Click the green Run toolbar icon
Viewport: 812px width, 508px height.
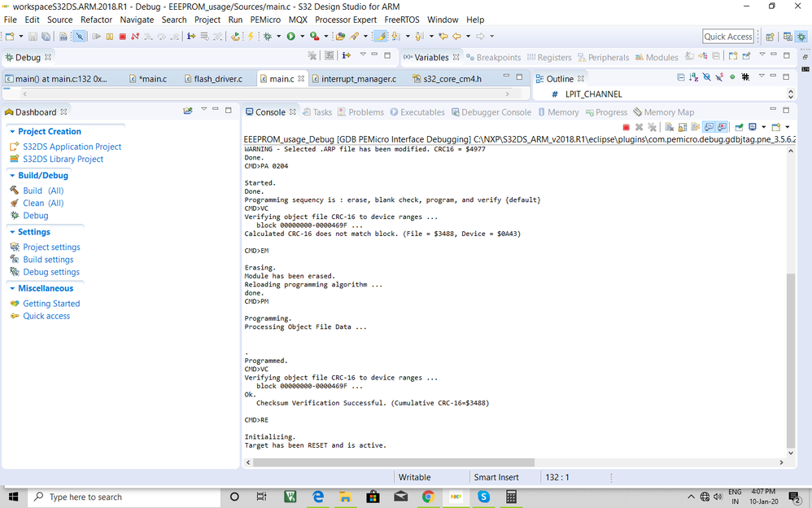(291, 37)
